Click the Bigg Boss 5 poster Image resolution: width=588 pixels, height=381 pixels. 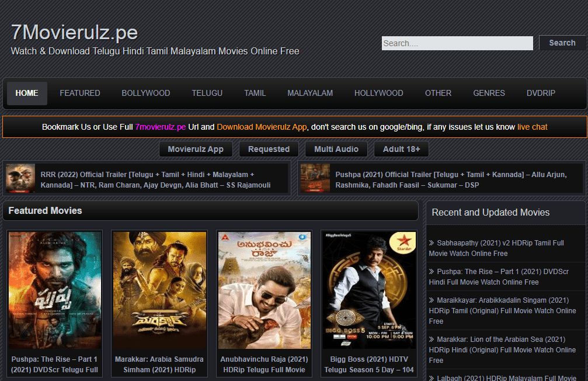(369, 290)
